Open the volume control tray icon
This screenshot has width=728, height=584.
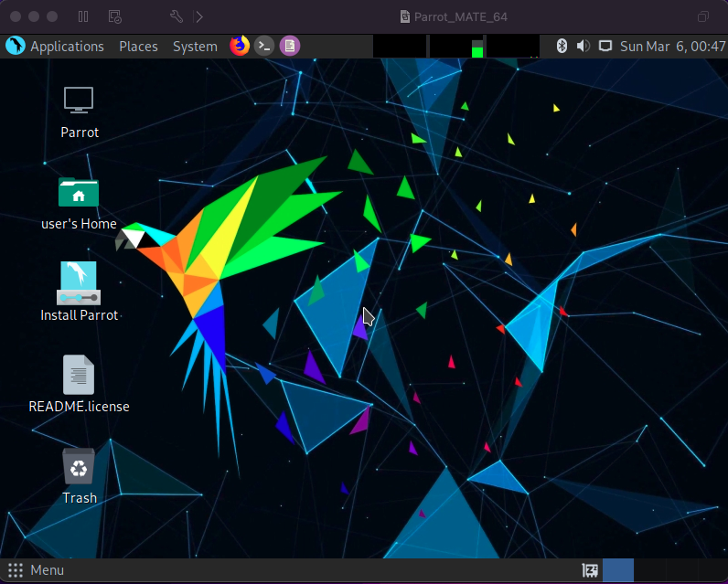pos(583,46)
